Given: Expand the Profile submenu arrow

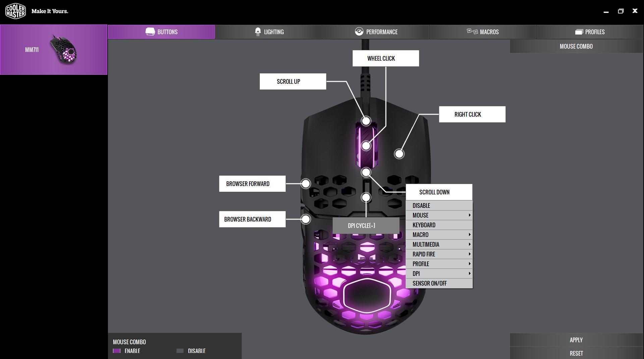Looking at the screenshot, I should [x=470, y=264].
